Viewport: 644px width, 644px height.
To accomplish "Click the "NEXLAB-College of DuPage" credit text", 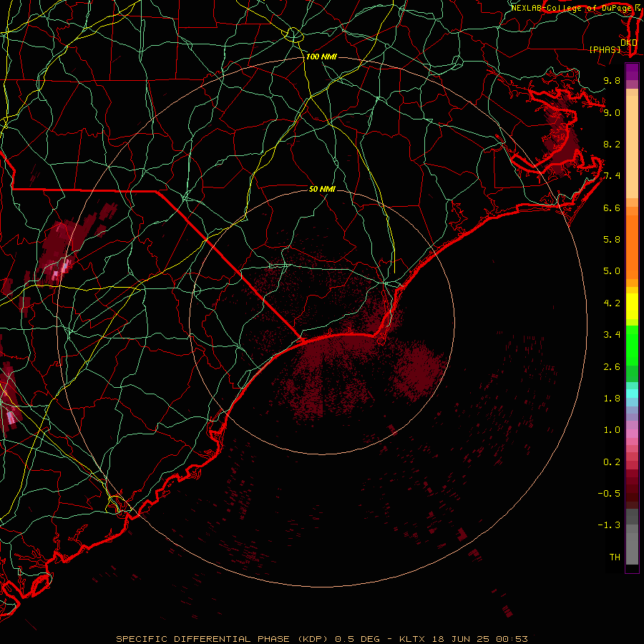I will coord(572,8).
